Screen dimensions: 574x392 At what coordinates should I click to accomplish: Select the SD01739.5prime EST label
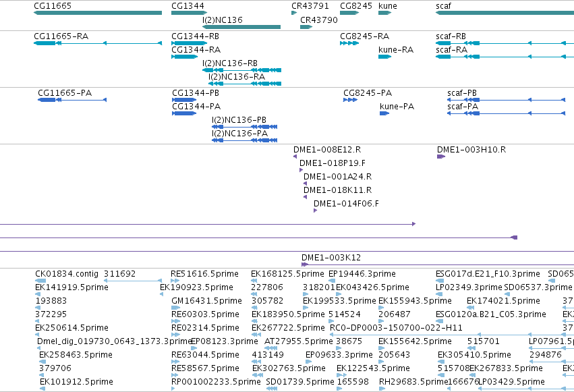point(299,382)
